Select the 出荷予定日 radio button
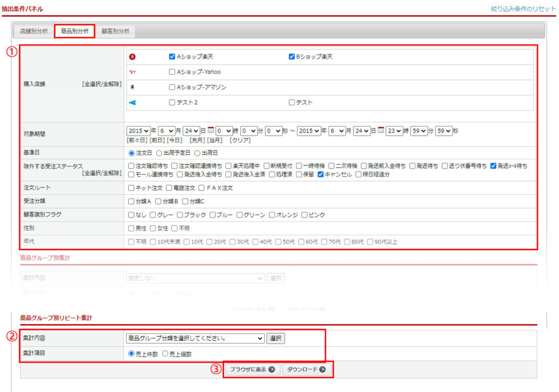Image resolution: width=559 pixels, height=392 pixels. (159, 153)
